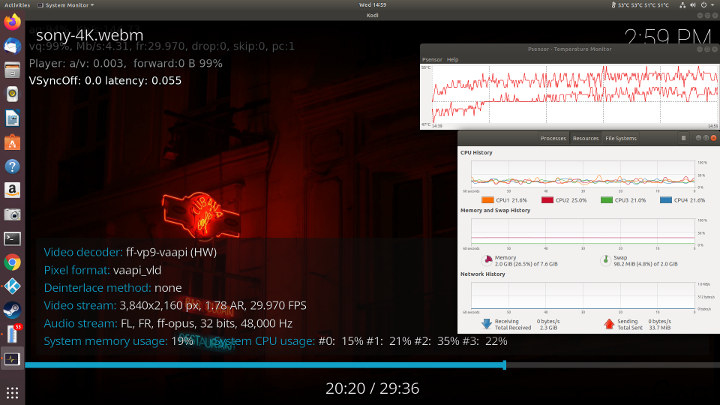
Task: Click Activities in the top bar
Action: pyautogui.click(x=17, y=5)
